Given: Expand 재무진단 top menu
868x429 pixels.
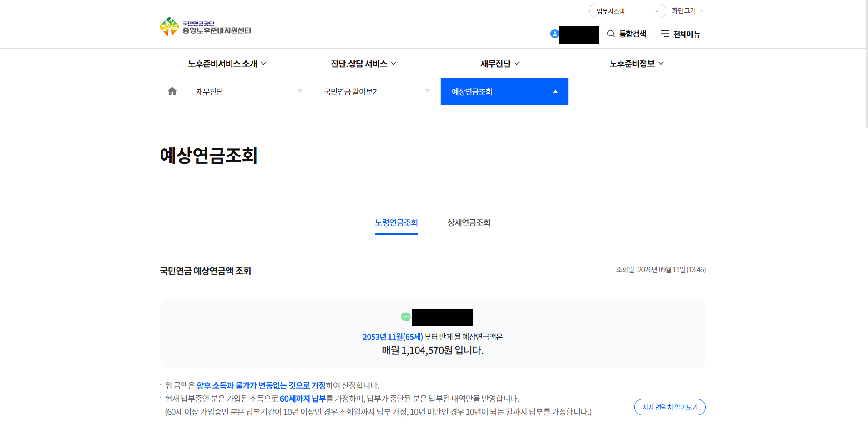Looking at the screenshot, I should (500, 64).
